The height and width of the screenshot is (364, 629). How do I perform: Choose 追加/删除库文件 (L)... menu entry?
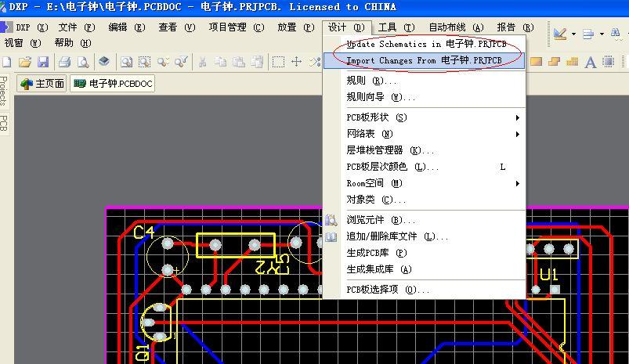pos(424,236)
